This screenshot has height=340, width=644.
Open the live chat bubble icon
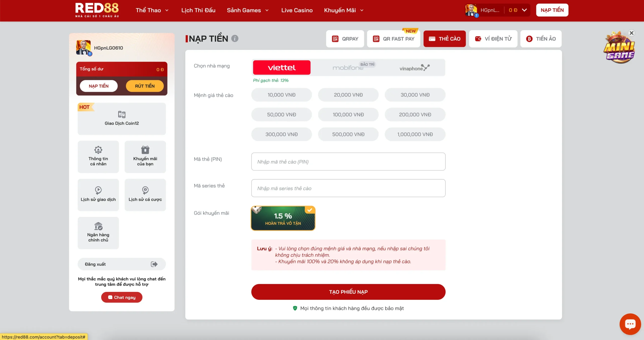point(630,324)
